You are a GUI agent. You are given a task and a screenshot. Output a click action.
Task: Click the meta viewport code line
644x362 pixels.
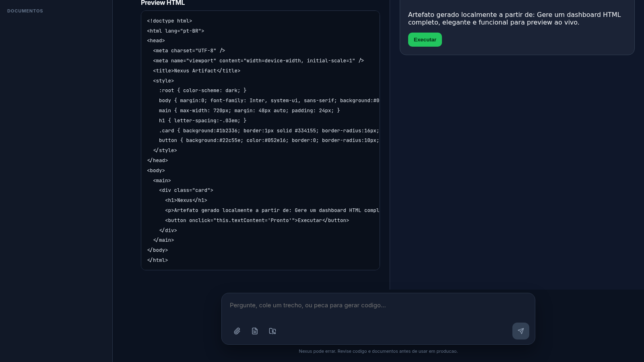(x=258, y=61)
